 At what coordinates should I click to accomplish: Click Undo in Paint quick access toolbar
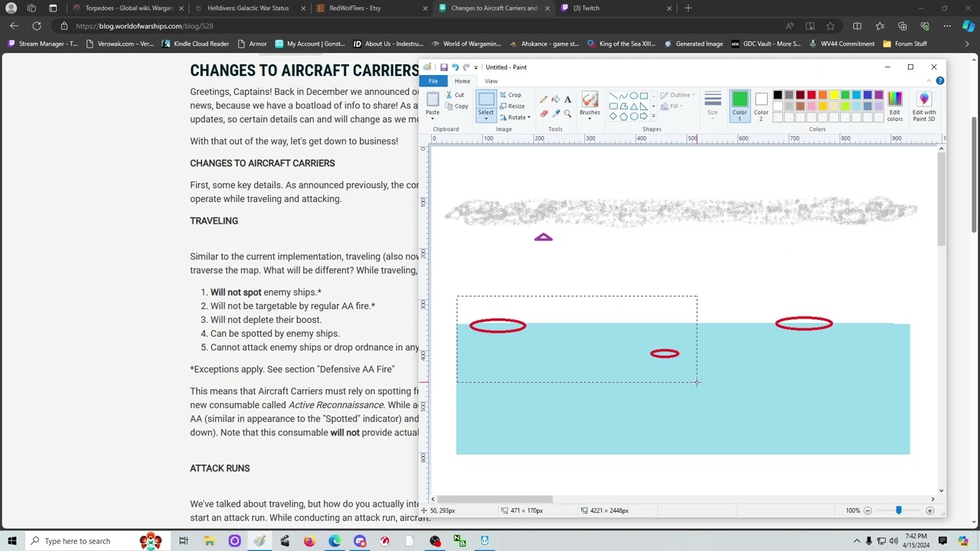[x=455, y=67]
